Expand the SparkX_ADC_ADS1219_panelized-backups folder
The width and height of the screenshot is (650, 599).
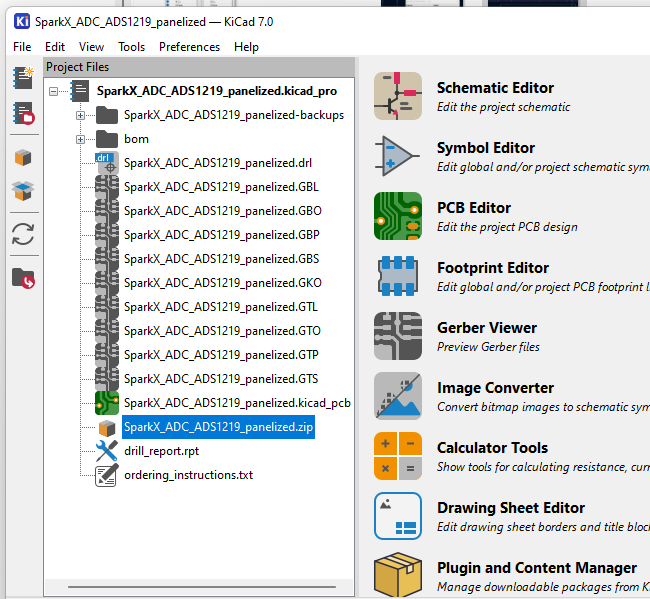coord(80,115)
